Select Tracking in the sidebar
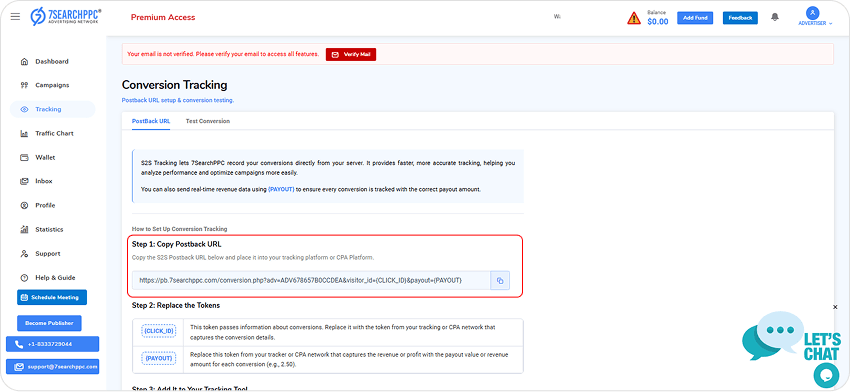850x392 pixels. pyautogui.click(x=53, y=110)
